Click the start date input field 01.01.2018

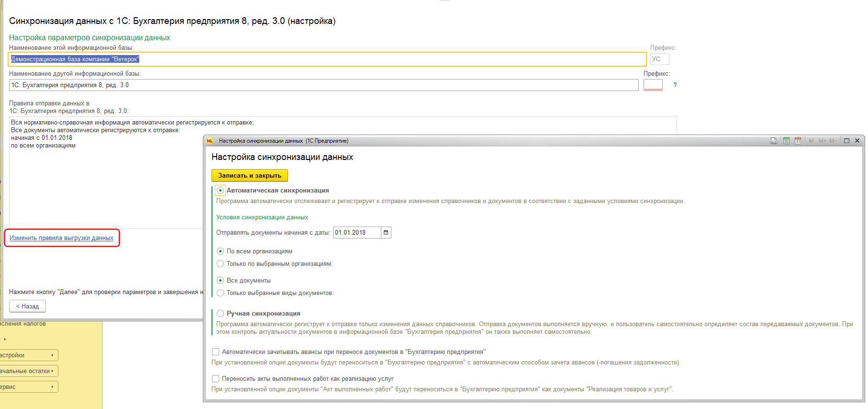357,233
